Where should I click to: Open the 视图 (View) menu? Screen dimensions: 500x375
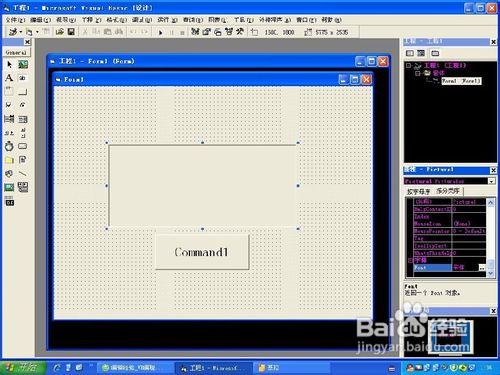(x=66, y=20)
